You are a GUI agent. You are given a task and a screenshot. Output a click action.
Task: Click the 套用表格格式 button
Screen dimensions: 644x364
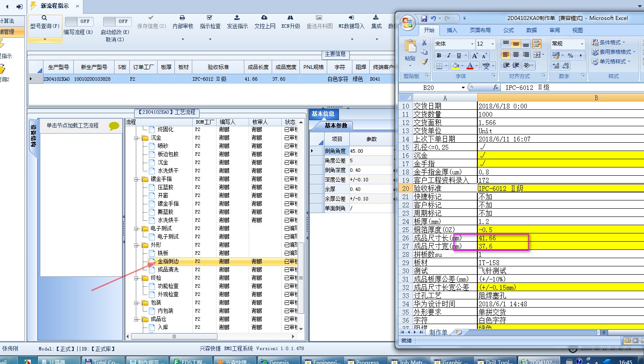613,52
